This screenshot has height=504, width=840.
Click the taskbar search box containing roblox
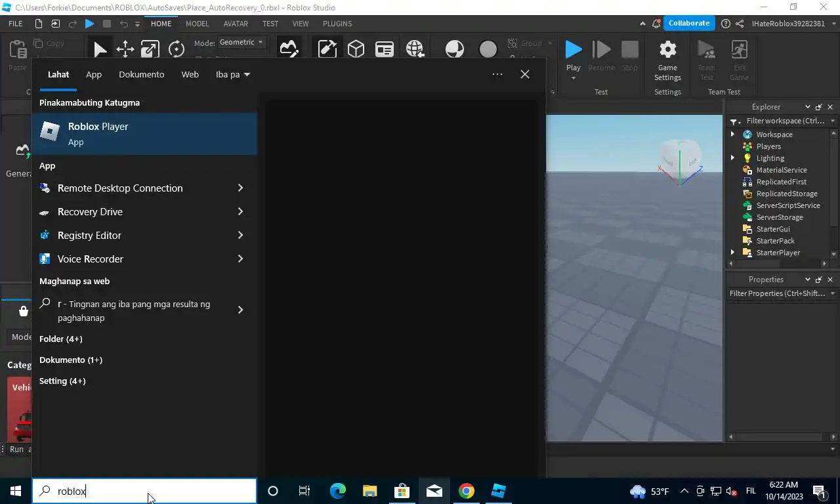click(144, 491)
